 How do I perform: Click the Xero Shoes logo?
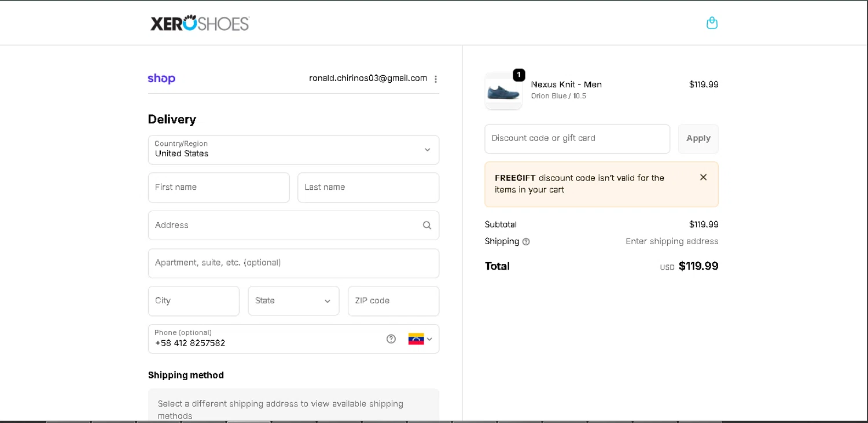coord(200,23)
